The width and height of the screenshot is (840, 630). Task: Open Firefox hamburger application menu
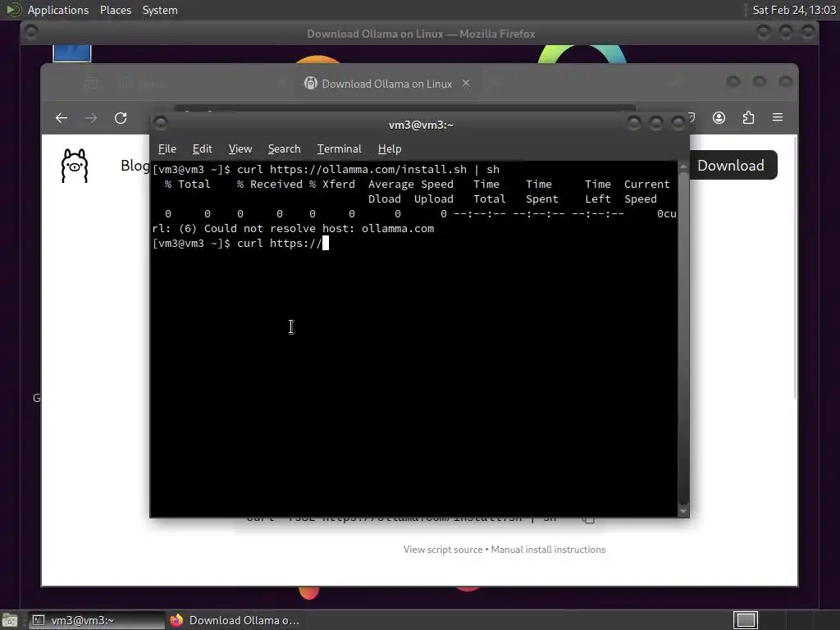778,117
